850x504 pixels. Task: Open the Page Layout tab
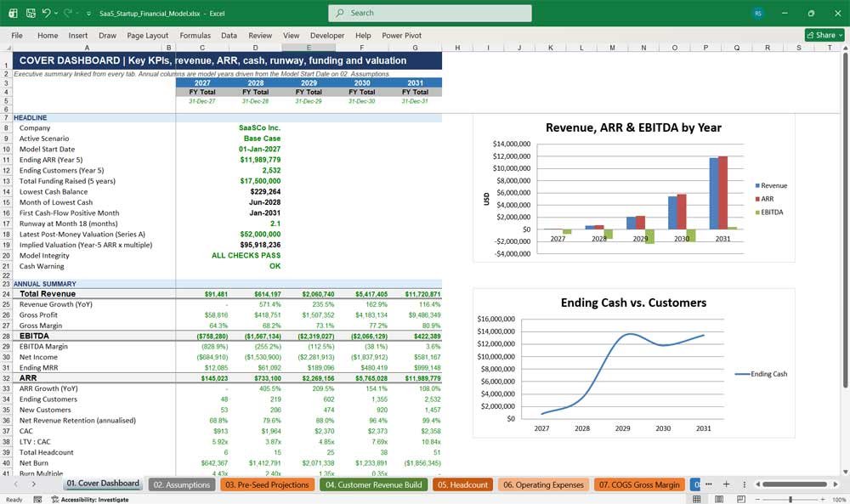[147, 35]
